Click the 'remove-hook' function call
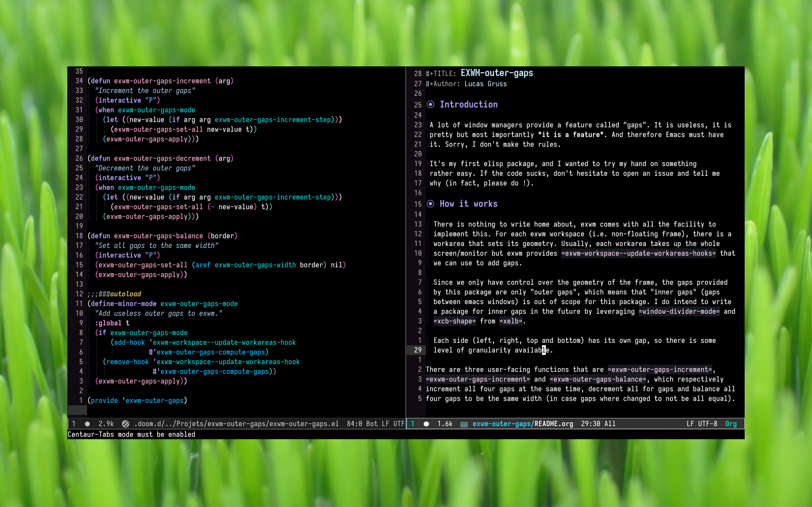The image size is (812, 507). pyautogui.click(x=127, y=362)
